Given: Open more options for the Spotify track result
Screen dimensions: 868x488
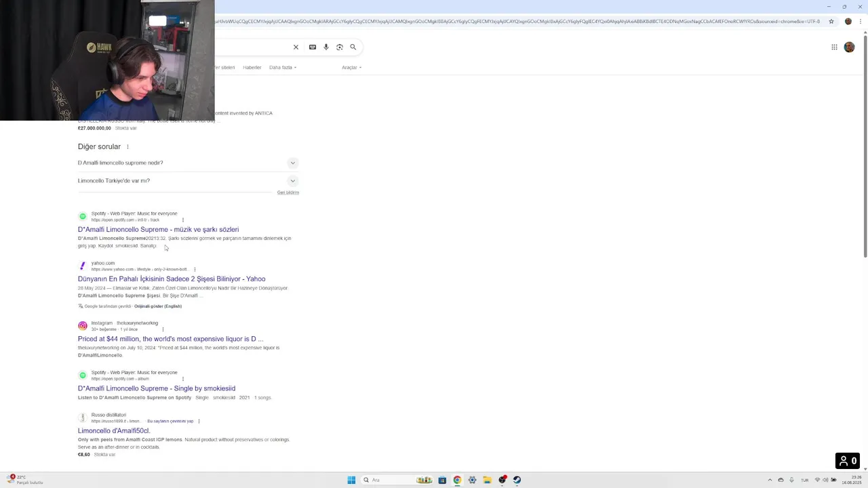Looking at the screenshot, I should 182,220.
